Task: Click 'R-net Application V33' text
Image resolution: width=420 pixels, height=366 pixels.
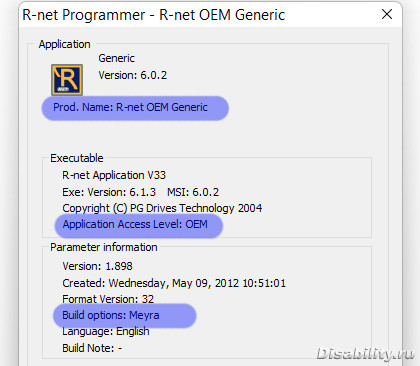Action: [x=114, y=175]
